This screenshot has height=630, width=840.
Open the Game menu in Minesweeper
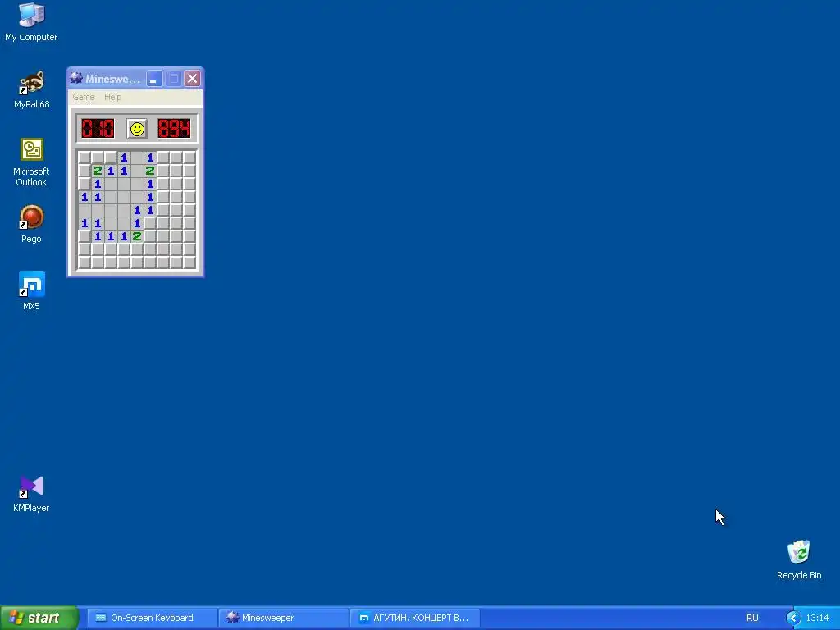(84, 97)
